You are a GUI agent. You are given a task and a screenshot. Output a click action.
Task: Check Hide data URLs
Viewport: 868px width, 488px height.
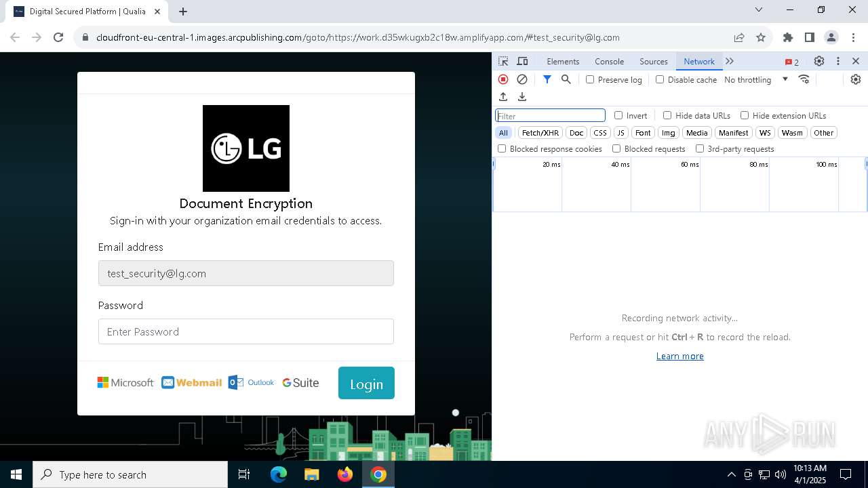(667, 115)
